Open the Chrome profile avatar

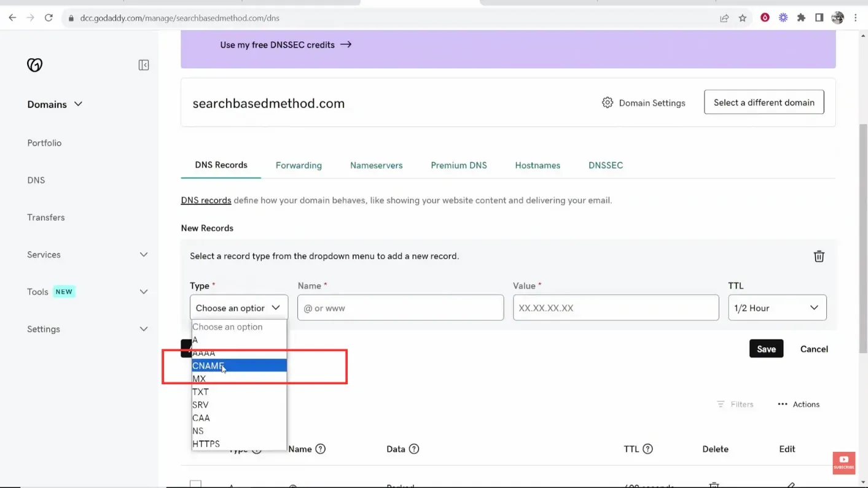point(838,18)
